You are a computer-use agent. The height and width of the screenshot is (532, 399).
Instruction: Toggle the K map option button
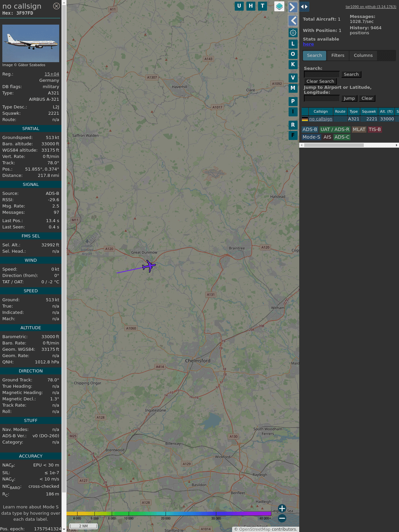pyautogui.click(x=293, y=64)
